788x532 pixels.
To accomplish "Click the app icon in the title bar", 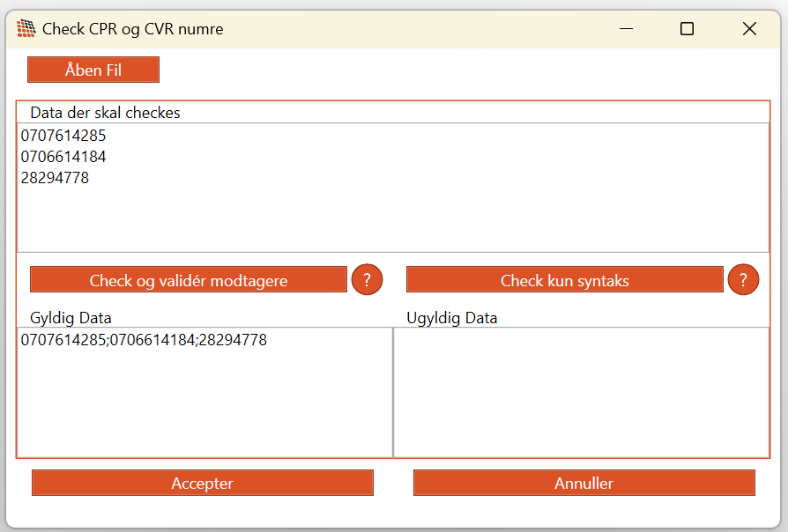I will 26,29.
